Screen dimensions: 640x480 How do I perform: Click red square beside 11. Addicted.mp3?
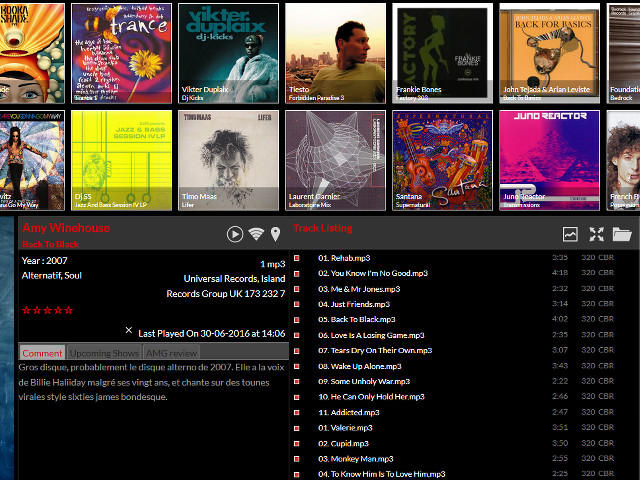click(x=297, y=413)
